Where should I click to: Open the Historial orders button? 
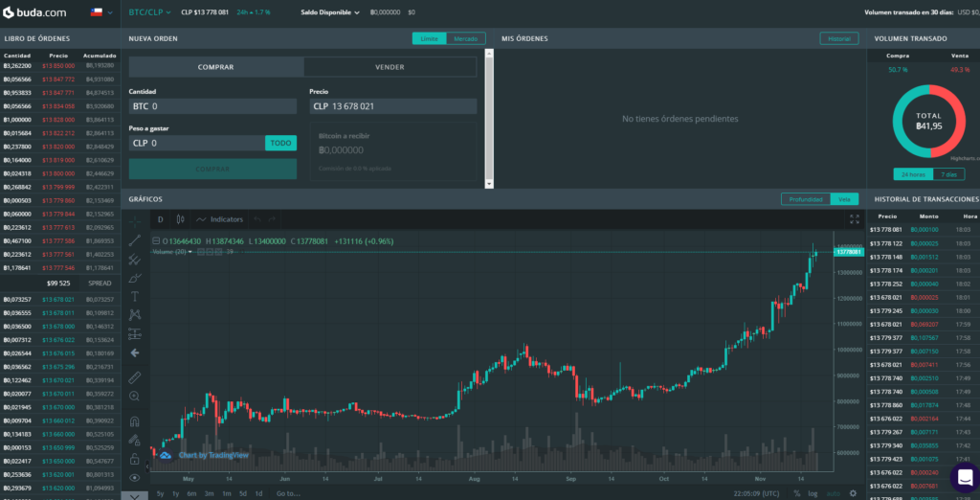[838, 38]
